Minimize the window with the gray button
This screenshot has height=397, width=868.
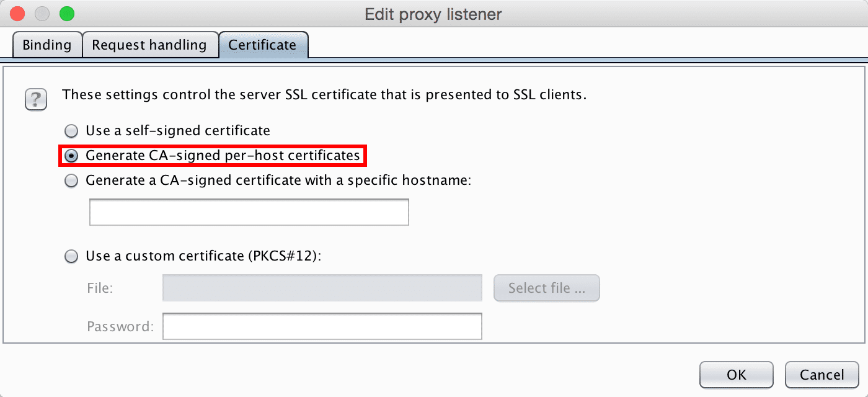tap(42, 13)
